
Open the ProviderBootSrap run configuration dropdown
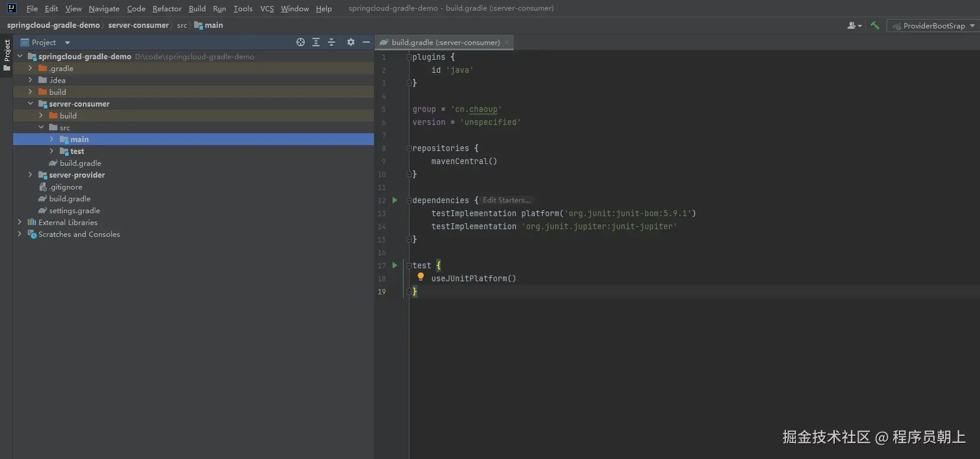click(933, 25)
